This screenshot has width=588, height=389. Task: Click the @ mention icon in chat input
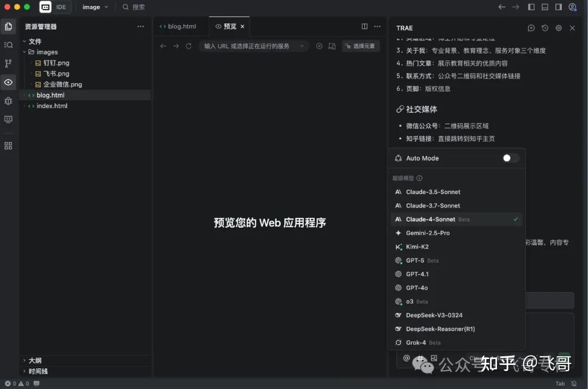(x=407, y=358)
